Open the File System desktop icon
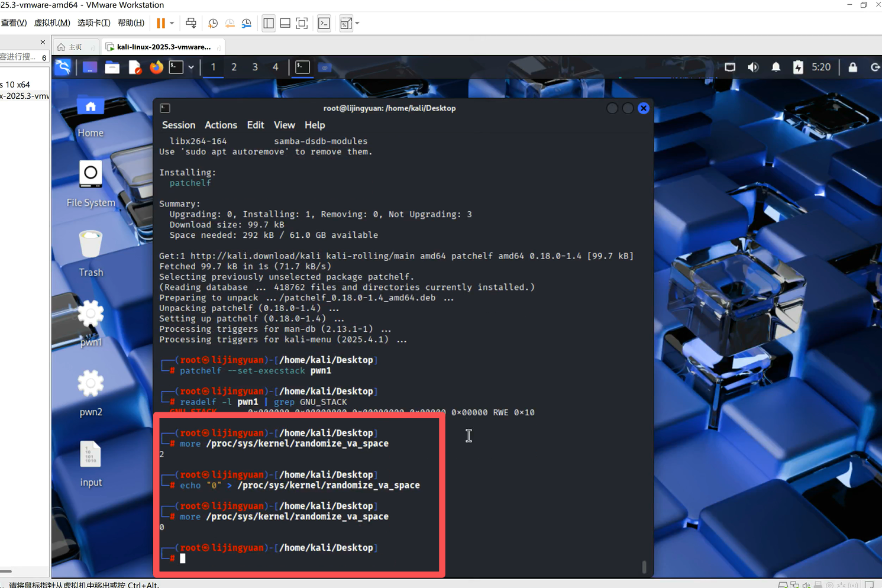This screenshot has height=588, width=882. (91, 184)
